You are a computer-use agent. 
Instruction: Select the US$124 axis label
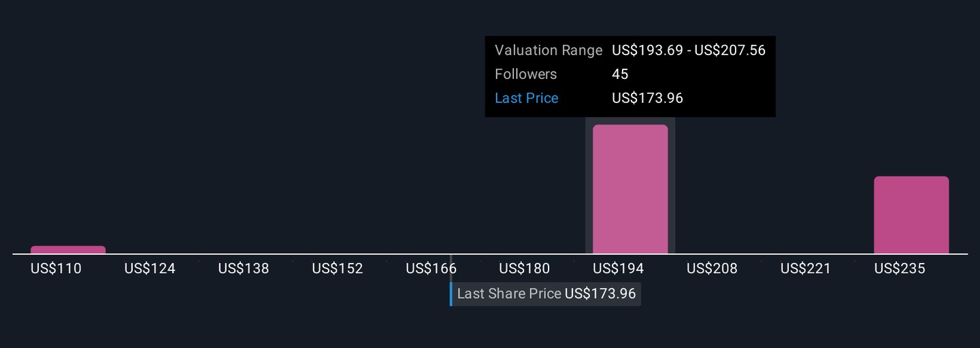pos(150,268)
